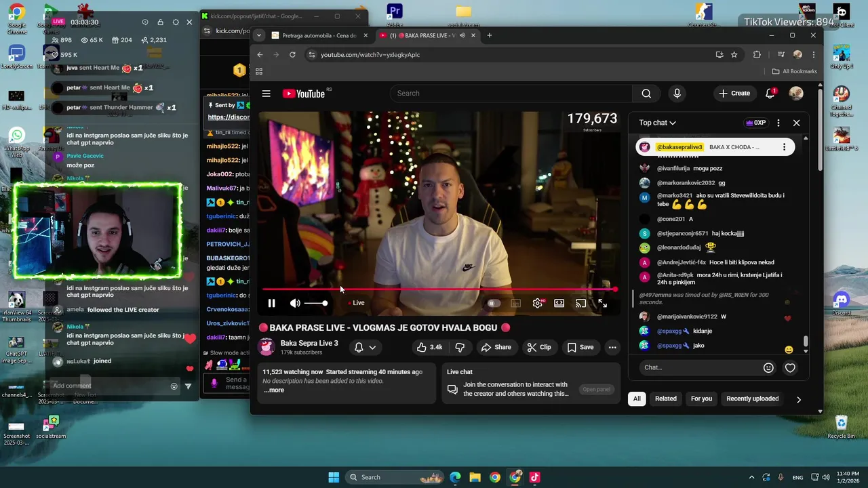The width and height of the screenshot is (868, 488).
Task: Adjust the YouTube volume slider
Action: point(315,303)
